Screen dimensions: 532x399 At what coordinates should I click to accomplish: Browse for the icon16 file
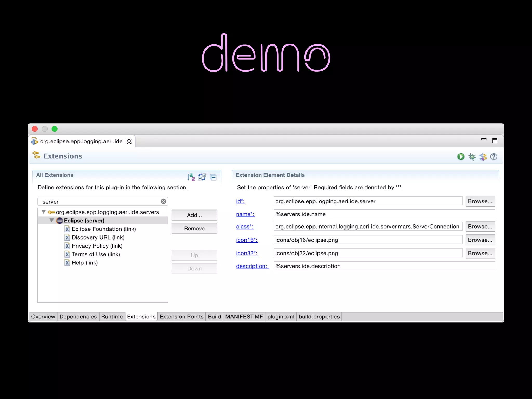pos(480,240)
